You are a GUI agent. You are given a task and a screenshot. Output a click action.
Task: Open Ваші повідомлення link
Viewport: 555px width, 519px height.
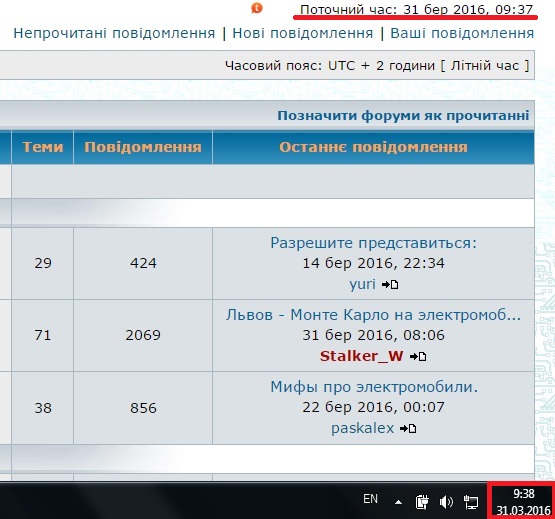pyautogui.click(x=462, y=33)
